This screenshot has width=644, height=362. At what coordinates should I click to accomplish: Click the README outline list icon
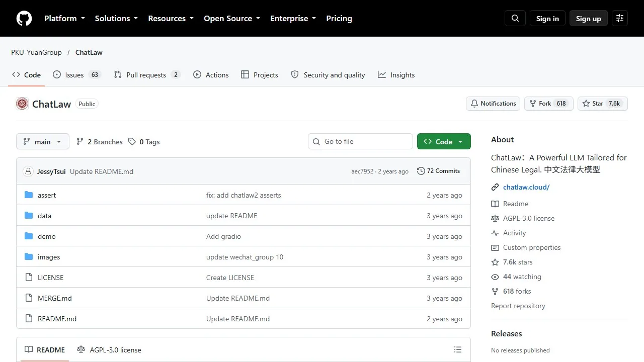(458, 349)
